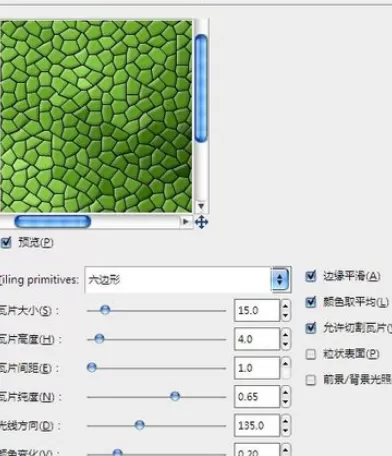The height and width of the screenshot is (456, 392).
Task: Uncheck the 颜色取平均 checkbox
Action: [311, 302]
